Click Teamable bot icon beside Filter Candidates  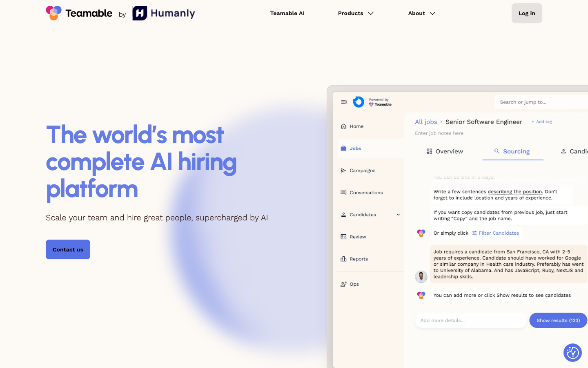coord(421,233)
